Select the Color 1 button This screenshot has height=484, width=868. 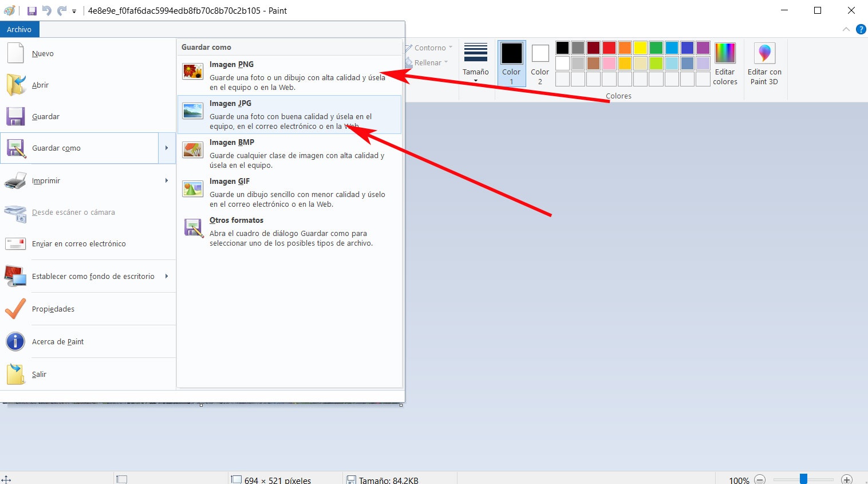[x=511, y=64]
